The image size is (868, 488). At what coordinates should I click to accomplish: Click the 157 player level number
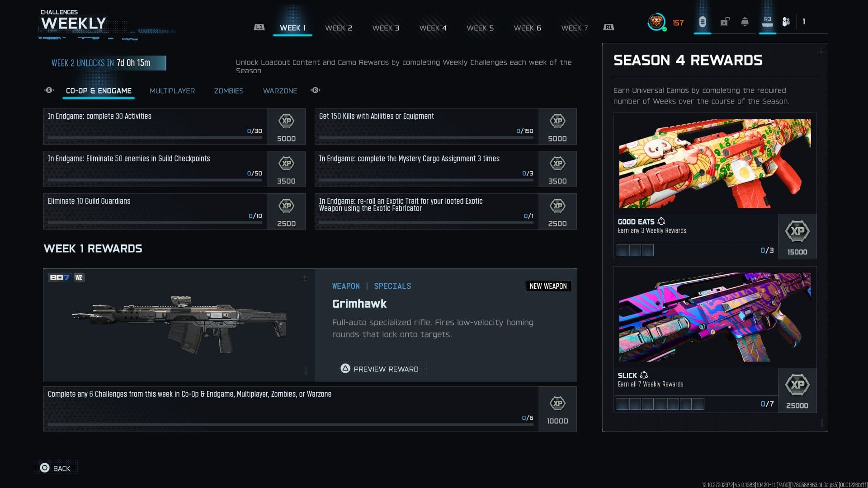point(678,23)
